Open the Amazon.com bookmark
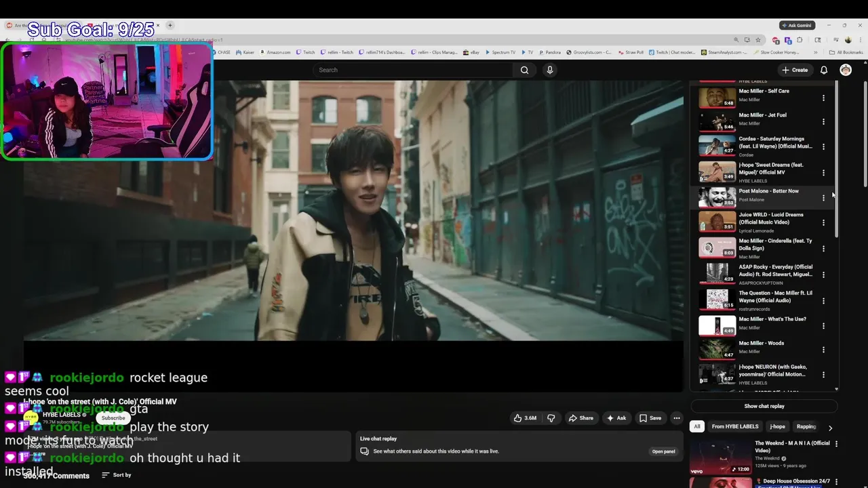868x488 pixels. point(275,52)
